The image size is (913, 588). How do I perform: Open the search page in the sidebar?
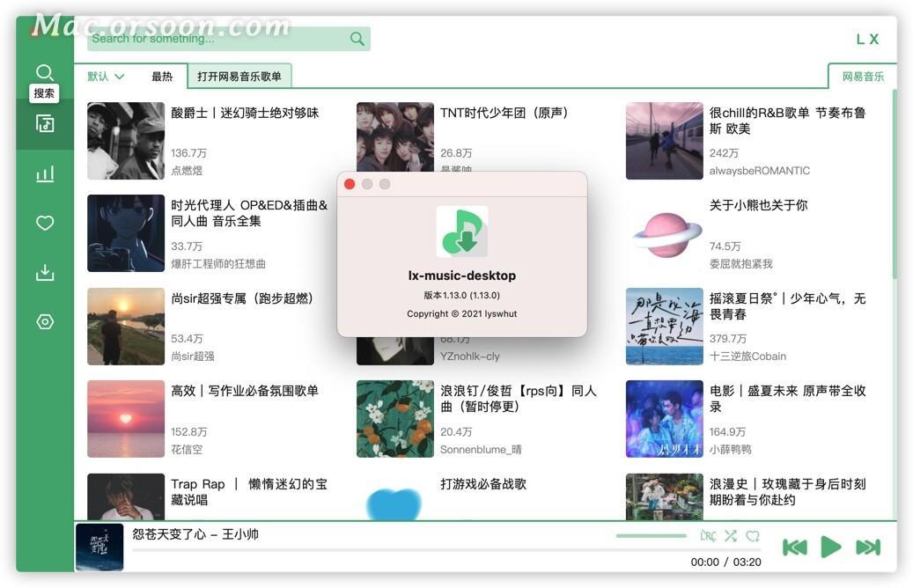tap(45, 72)
